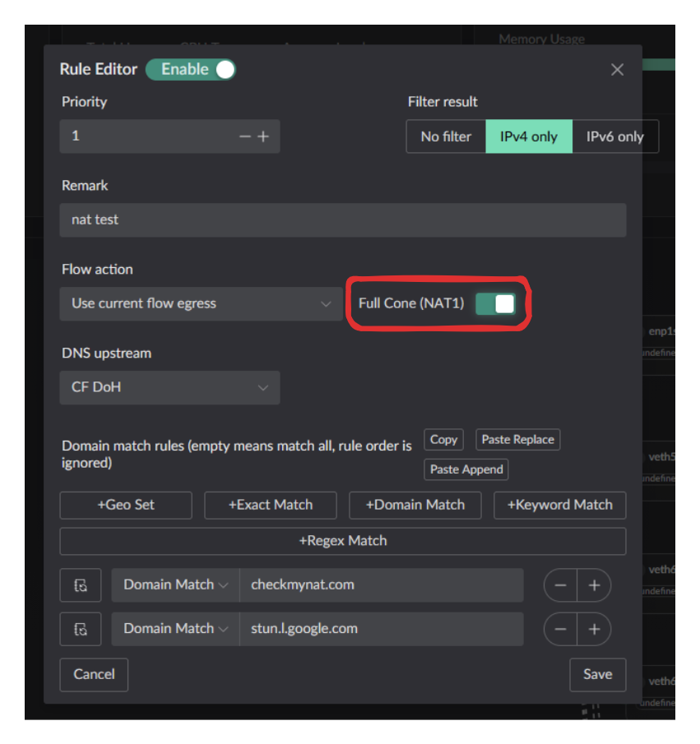Viewport: 700px width, 744px height.
Task: Add a Regex Match rule
Action: point(342,542)
